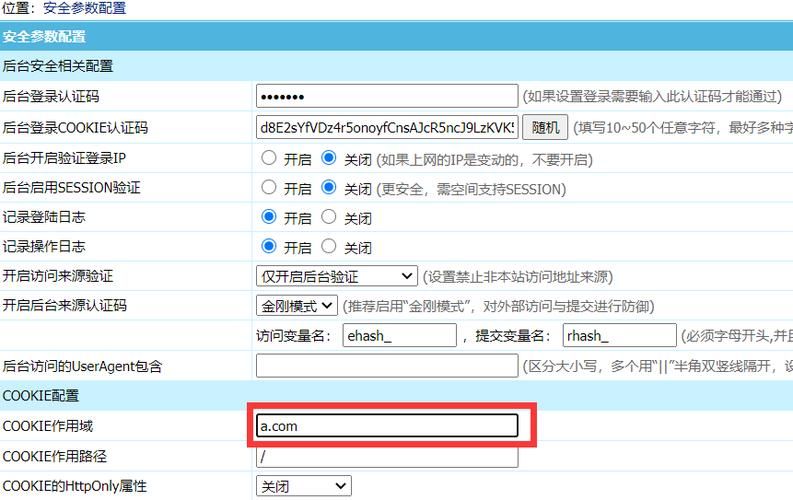This screenshot has height=500, width=793.
Task: Click the 后台登录COOKIE认证码 text field
Action: coord(387,127)
